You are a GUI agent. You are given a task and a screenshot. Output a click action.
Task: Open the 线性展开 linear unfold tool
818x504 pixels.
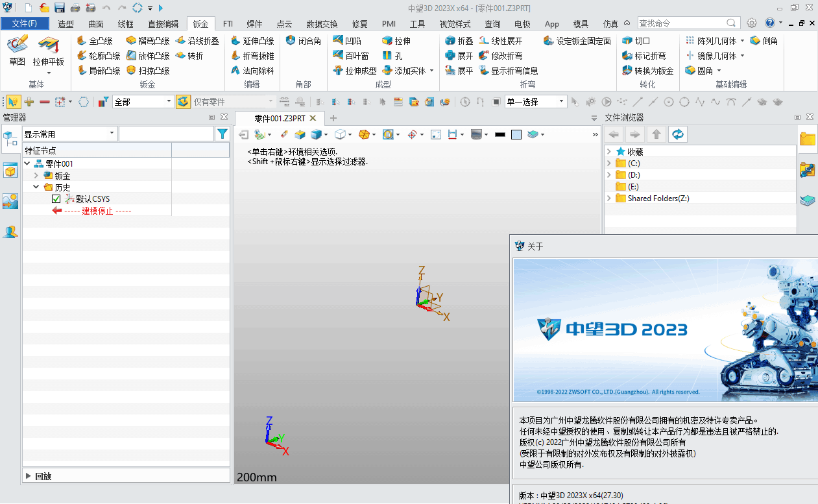tap(500, 40)
